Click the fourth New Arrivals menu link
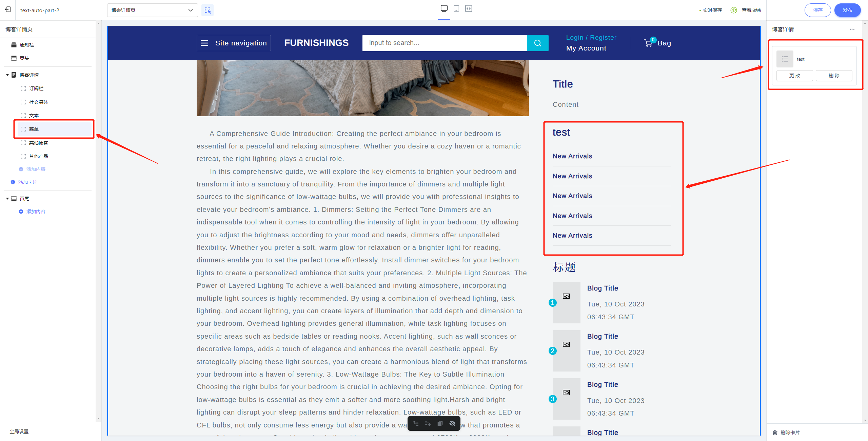868x441 pixels. point(572,216)
